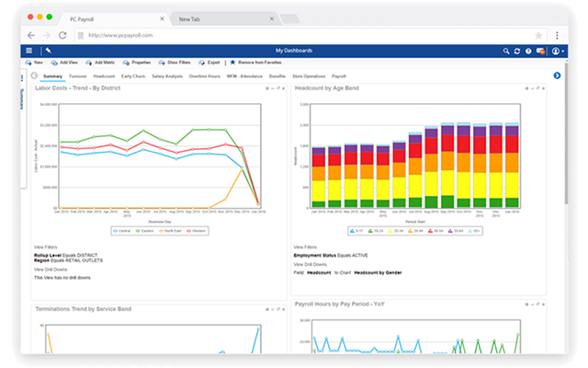Open settings gear on Headcount by Age Band
The width and height of the screenshot is (588, 368).
click(526, 88)
